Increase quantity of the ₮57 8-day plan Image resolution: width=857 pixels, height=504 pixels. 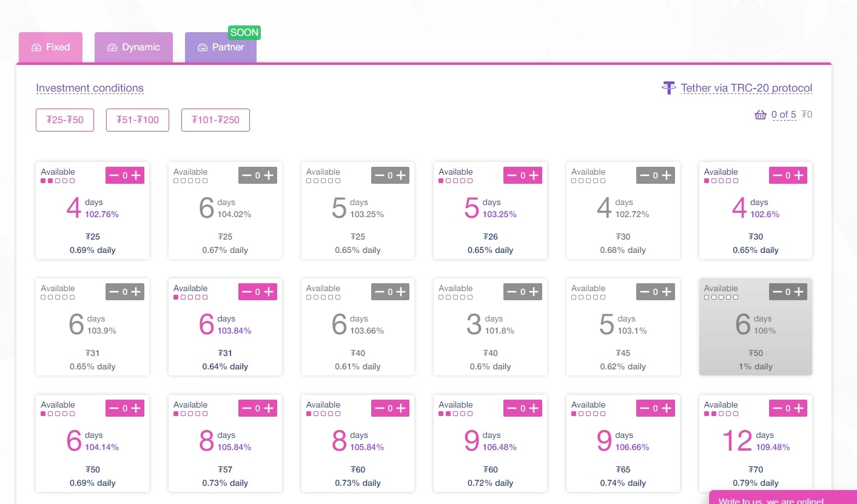[269, 408]
